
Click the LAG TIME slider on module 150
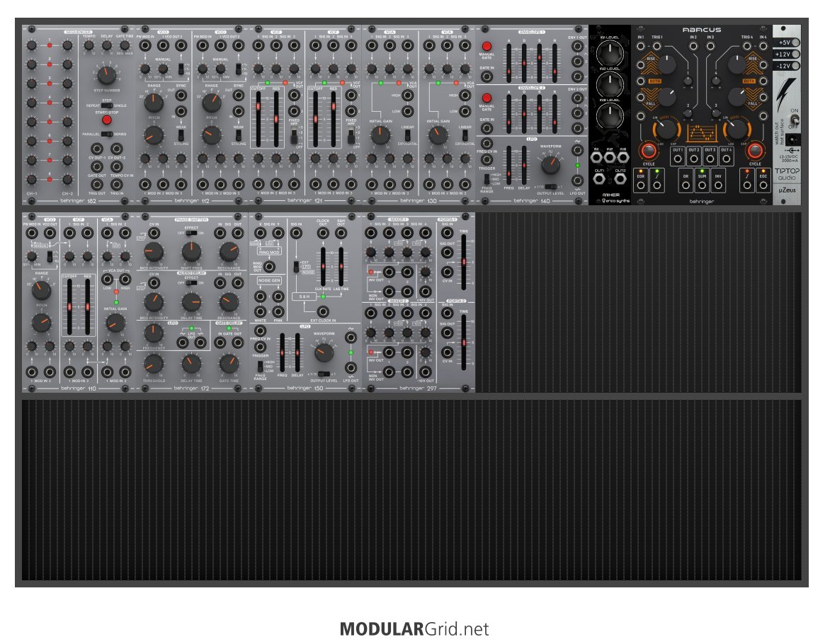tap(341, 267)
